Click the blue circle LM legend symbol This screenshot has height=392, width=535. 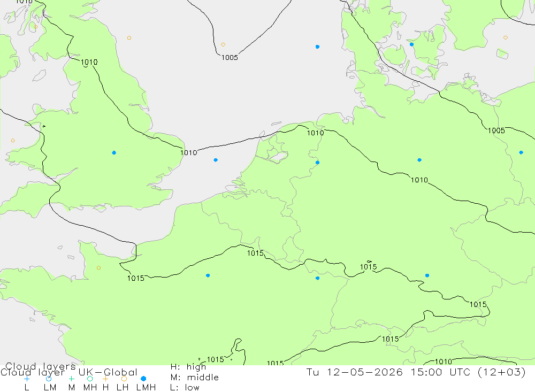coord(49,379)
